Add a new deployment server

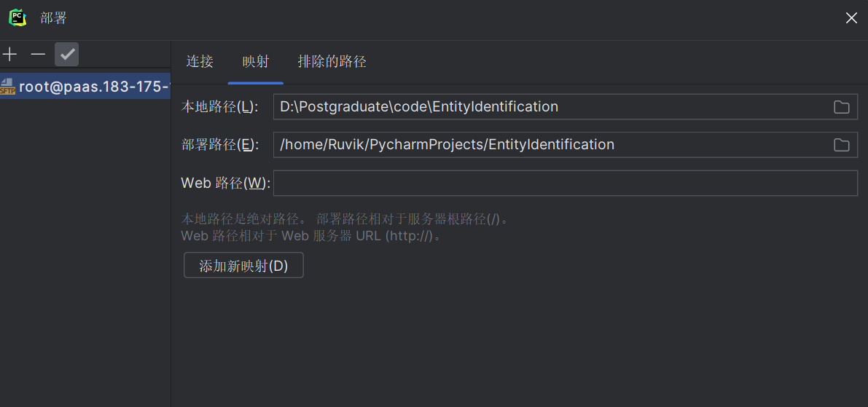[x=9, y=55]
